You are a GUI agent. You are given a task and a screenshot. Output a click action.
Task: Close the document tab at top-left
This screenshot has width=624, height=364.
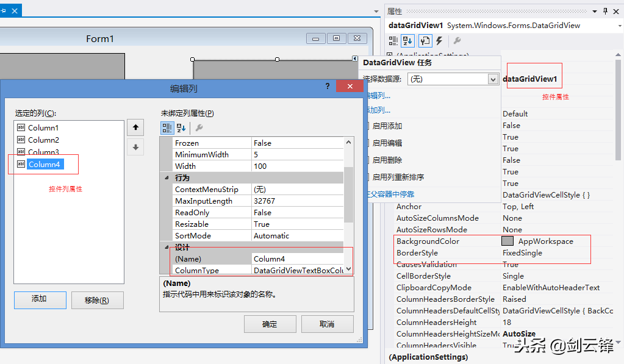[14, 11]
